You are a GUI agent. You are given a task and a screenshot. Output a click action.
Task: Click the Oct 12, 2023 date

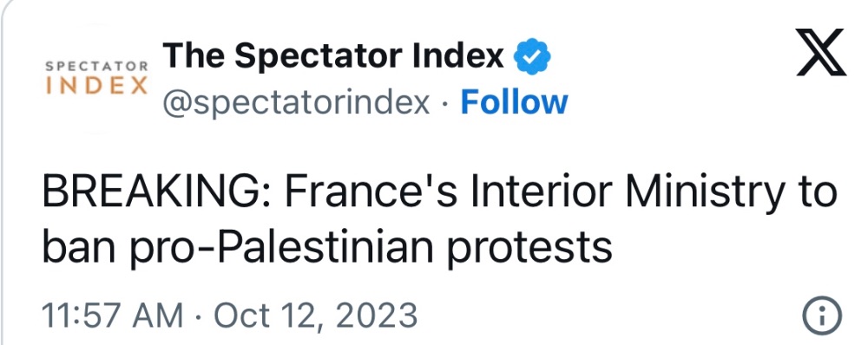316,316
